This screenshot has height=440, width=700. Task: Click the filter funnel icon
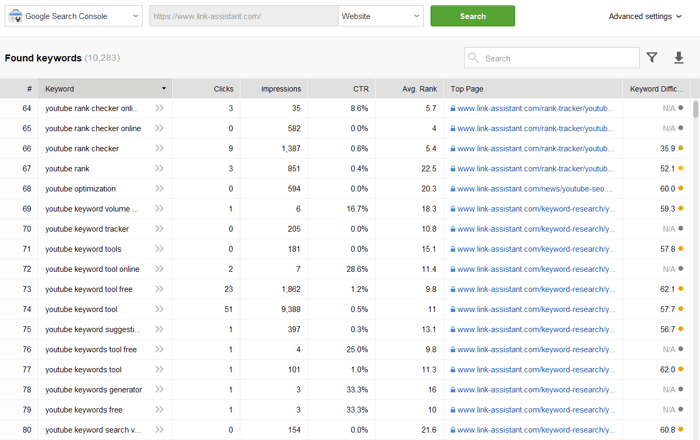coord(652,58)
